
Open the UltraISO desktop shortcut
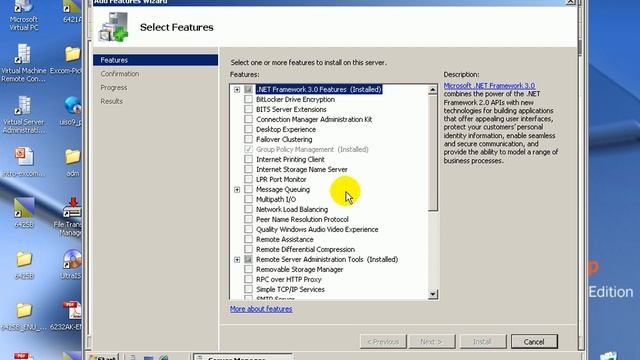(72, 264)
